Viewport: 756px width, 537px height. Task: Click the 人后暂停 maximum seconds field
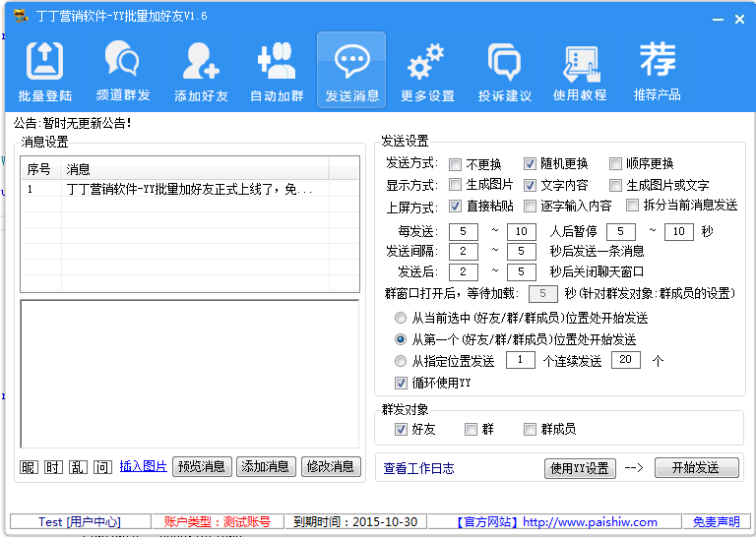[679, 232]
